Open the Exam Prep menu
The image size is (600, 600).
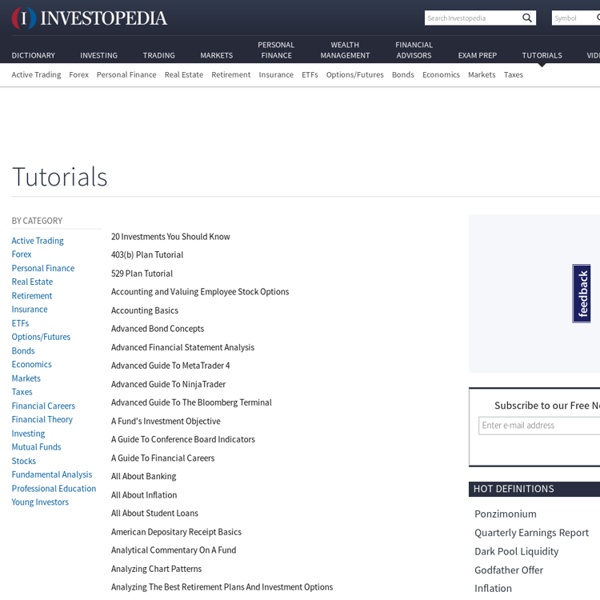(477, 55)
